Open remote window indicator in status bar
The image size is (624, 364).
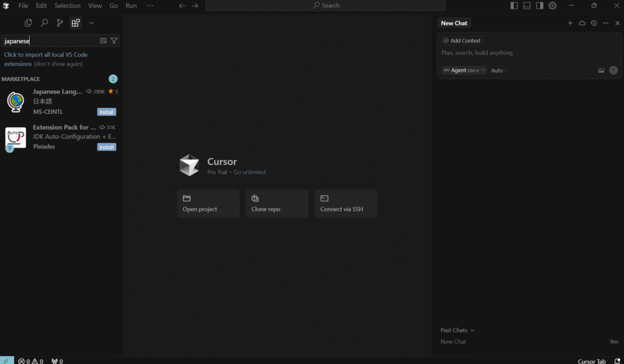click(x=7, y=360)
